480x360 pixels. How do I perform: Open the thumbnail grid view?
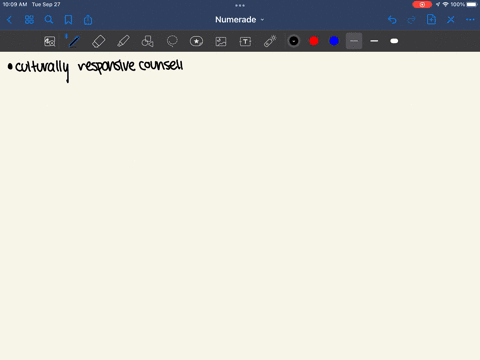(29, 20)
